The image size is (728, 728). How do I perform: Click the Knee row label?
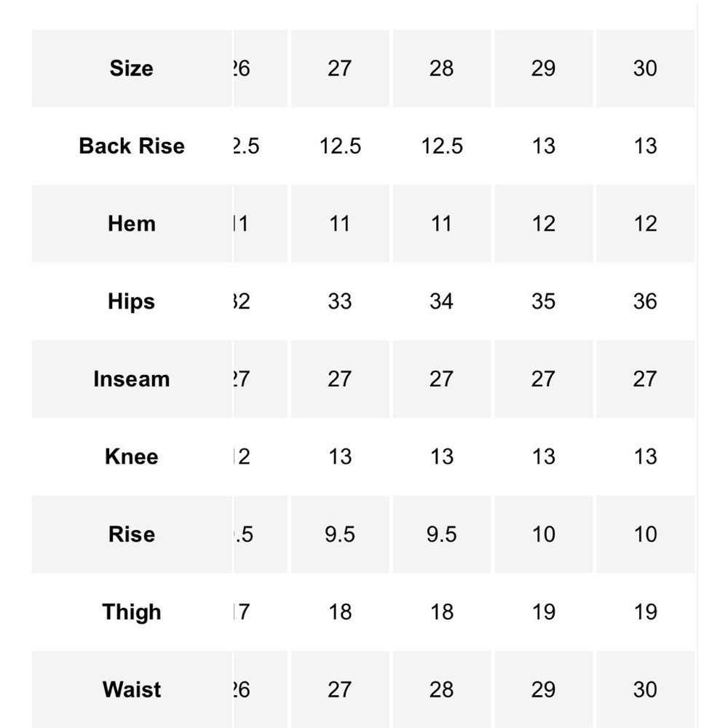(x=132, y=457)
